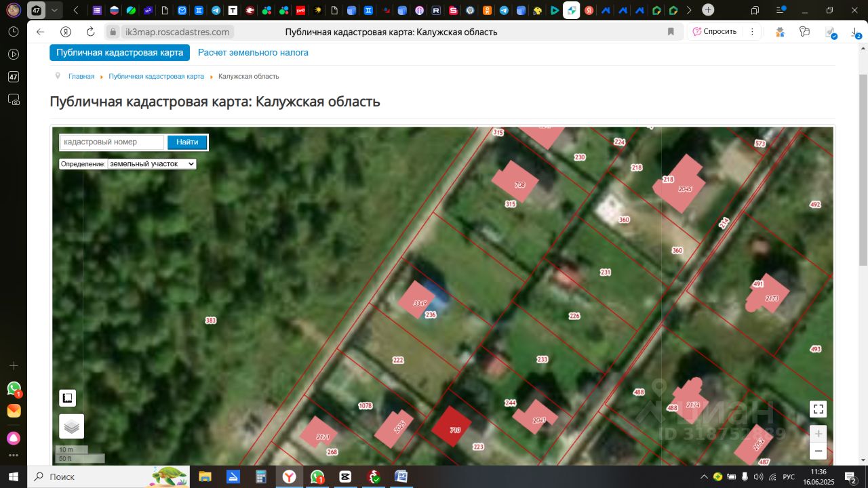Open Microsoft Word from the taskbar
The image size is (868, 488).
tap(401, 476)
